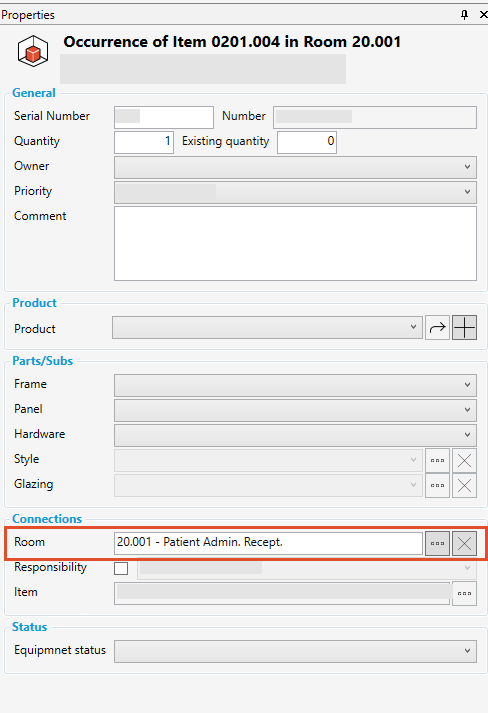This screenshot has height=713, width=488.
Task: Open Style browse ellipsis button
Action: (x=437, y=461)
